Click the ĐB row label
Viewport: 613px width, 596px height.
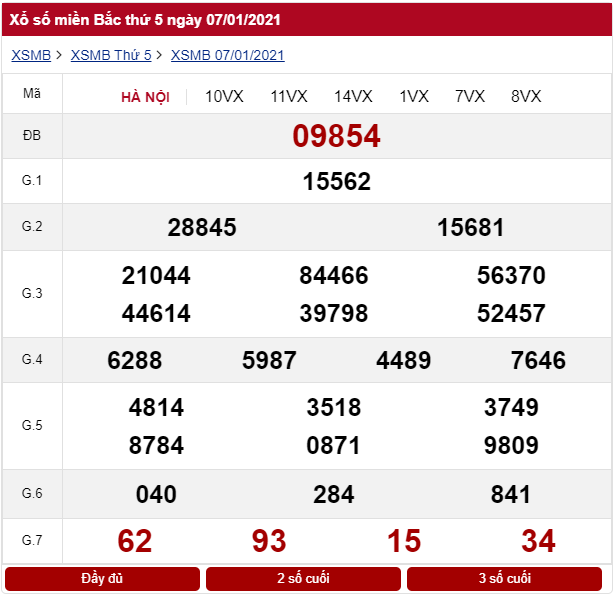pyautogui.click(x=32, y=136)
